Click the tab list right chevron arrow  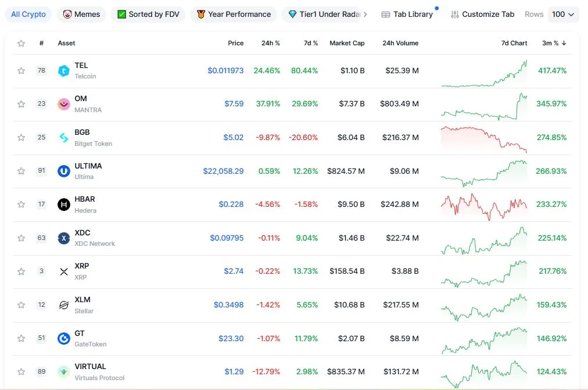[365, 15]
